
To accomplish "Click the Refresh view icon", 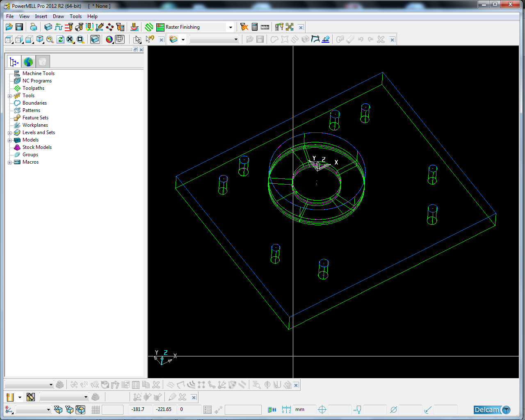I will tap(60, 39).
